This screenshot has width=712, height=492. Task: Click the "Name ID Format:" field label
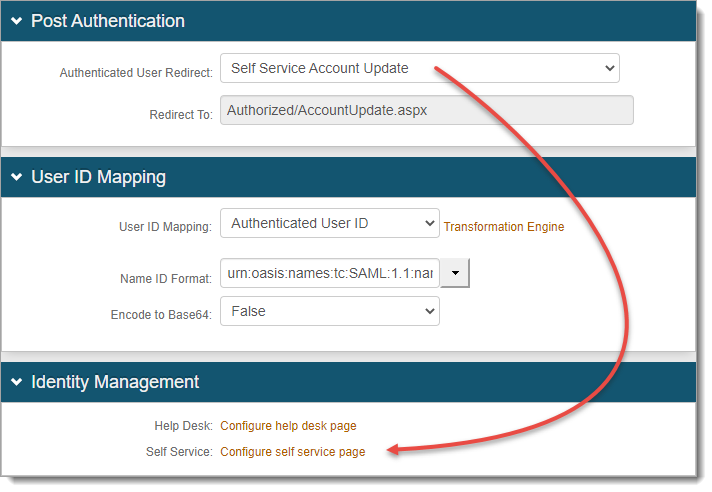163,279
